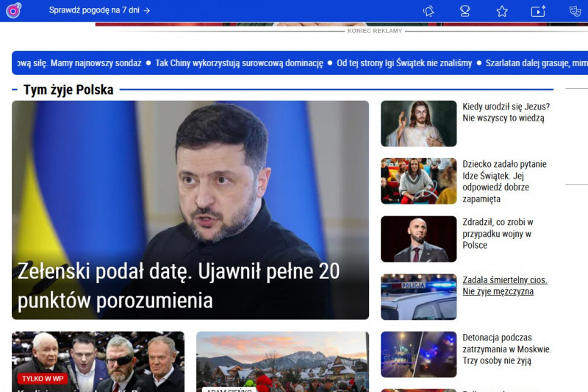This screenshot has width=588, height=392.
Task: Click the first icon left of the trophy
Action: coord(429,11)
